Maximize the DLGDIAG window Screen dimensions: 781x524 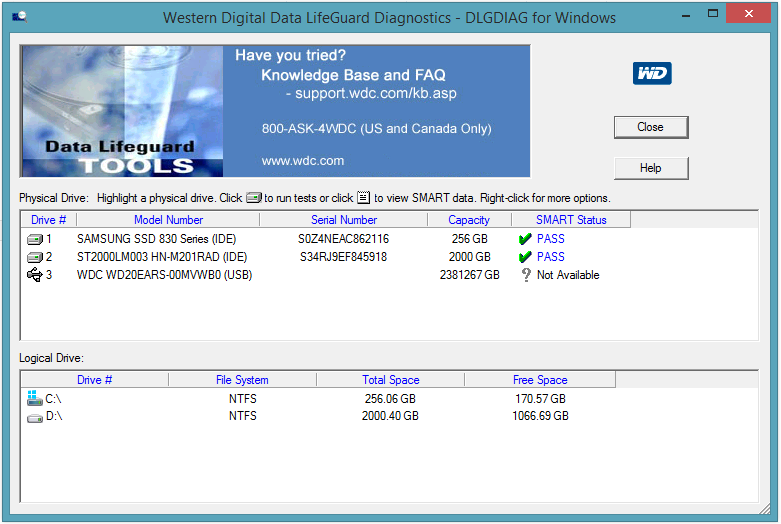tap(713, 14)
